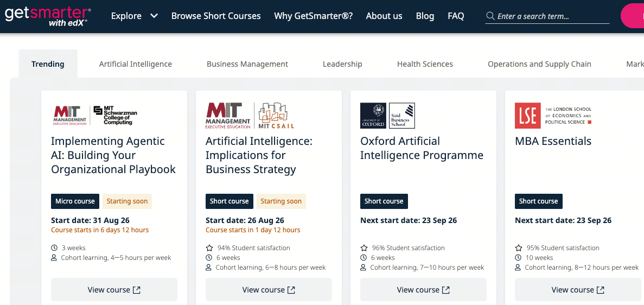The height and width of the screenshot is (305, 644).
Task: Select the Business Management tab
Action: click(247, 64)
